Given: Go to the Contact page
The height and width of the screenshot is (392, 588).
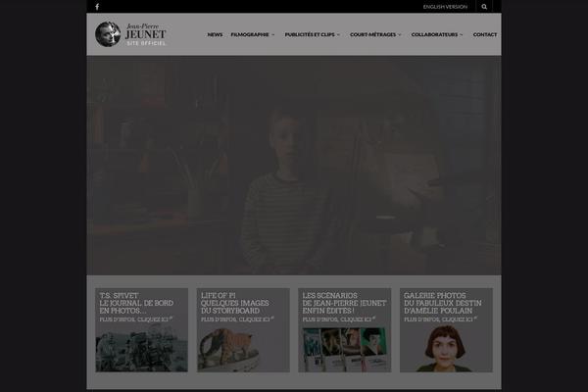Looking at the screenshot, I should point(485,34).
